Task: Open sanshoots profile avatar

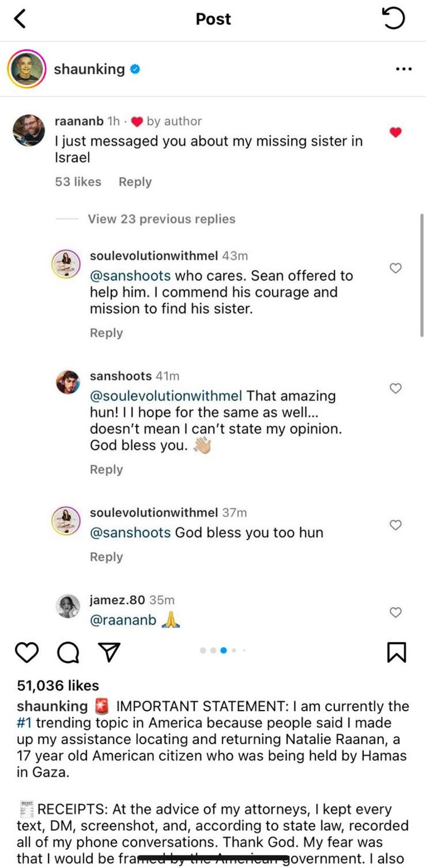Action: pos(69,382)
